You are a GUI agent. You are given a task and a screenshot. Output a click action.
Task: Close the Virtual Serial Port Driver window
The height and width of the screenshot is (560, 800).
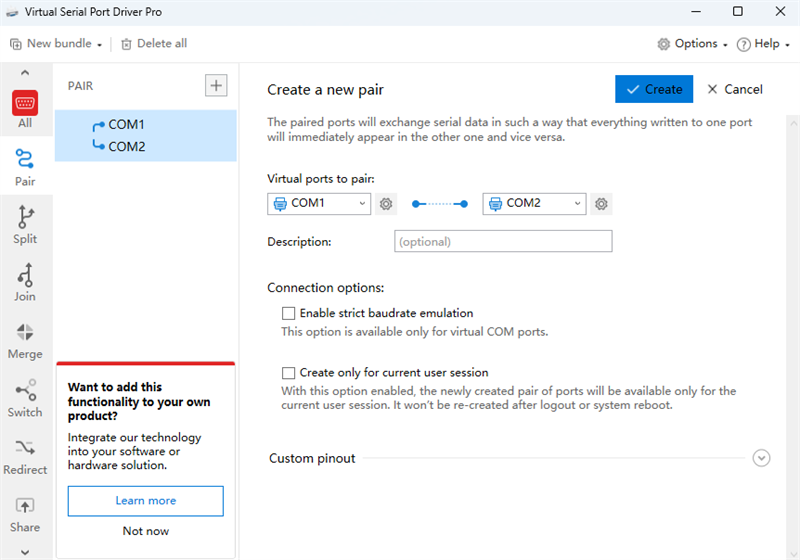coord(780,12)
